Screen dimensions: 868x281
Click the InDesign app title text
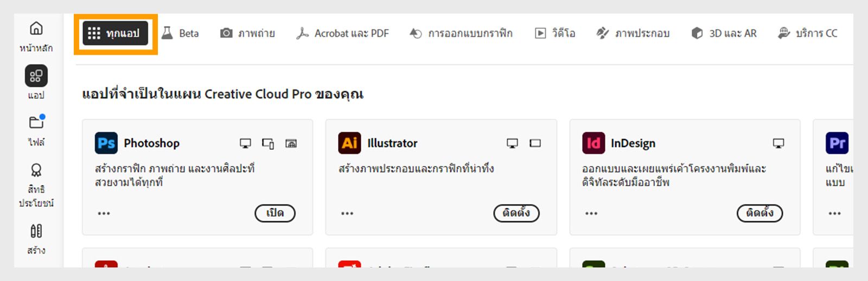click(x=633, y=143)
